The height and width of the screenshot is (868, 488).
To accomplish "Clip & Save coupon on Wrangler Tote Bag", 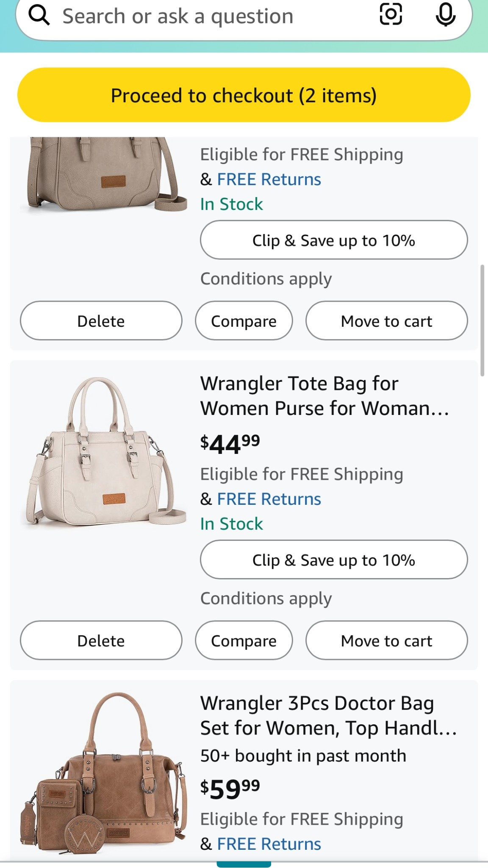I will [x=334, y=560].
